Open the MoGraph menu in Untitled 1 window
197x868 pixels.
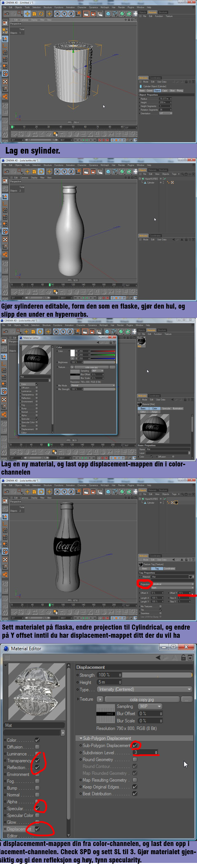(x=105, y=7)
